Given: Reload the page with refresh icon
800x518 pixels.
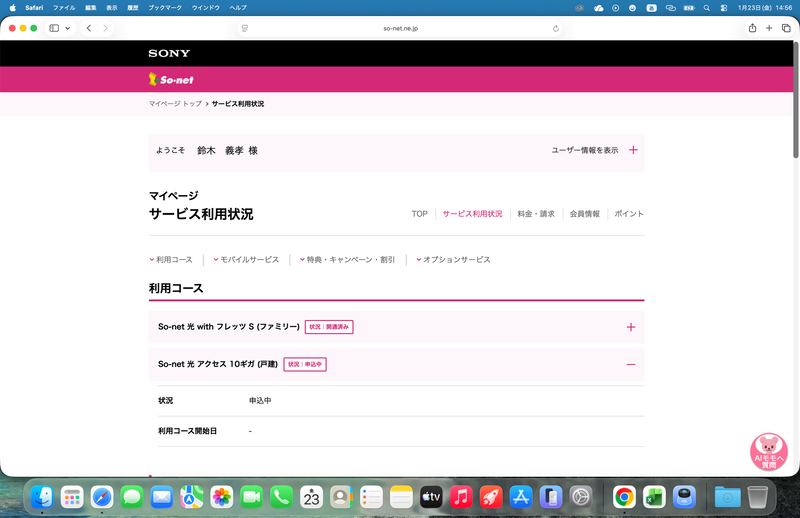Looking at the screenshot, I should [556, 29].
